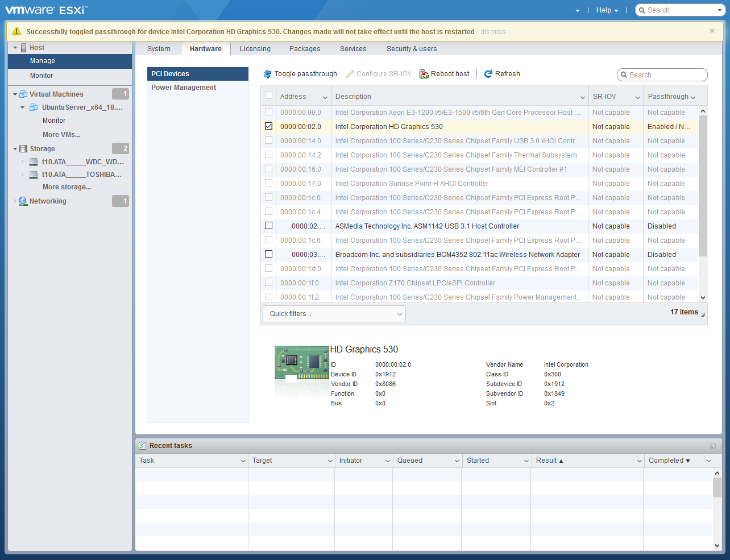The width and height of the screenshot is (730, 560).
Task: Click the Toggle passthrough icon
Action: [x=267, y=74]
